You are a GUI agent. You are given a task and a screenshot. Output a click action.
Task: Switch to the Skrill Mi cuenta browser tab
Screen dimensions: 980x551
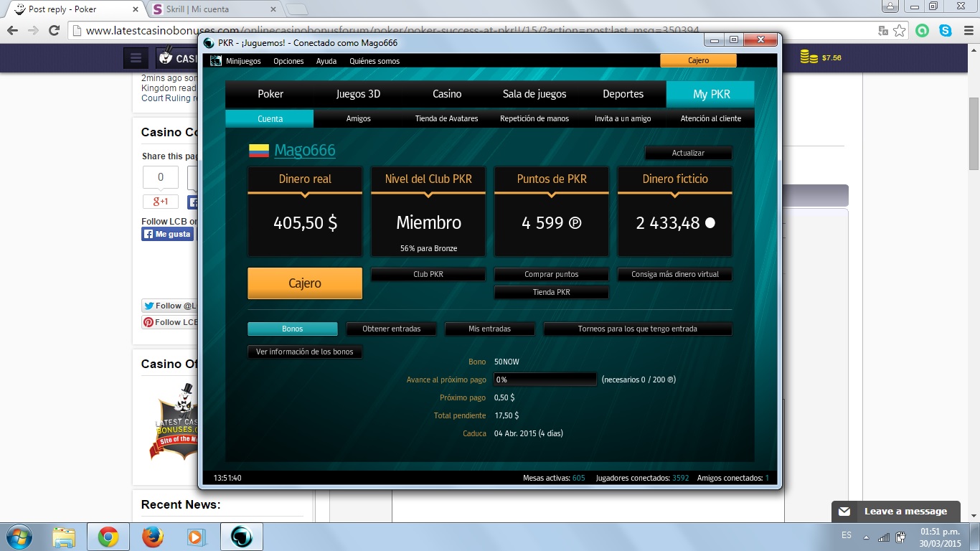214,9
